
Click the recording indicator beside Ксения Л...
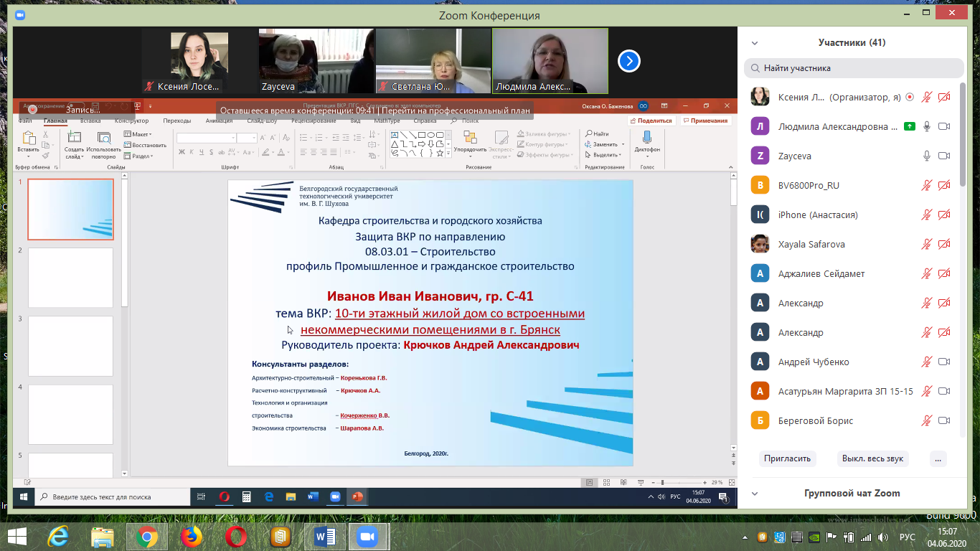tap(910, 97)
